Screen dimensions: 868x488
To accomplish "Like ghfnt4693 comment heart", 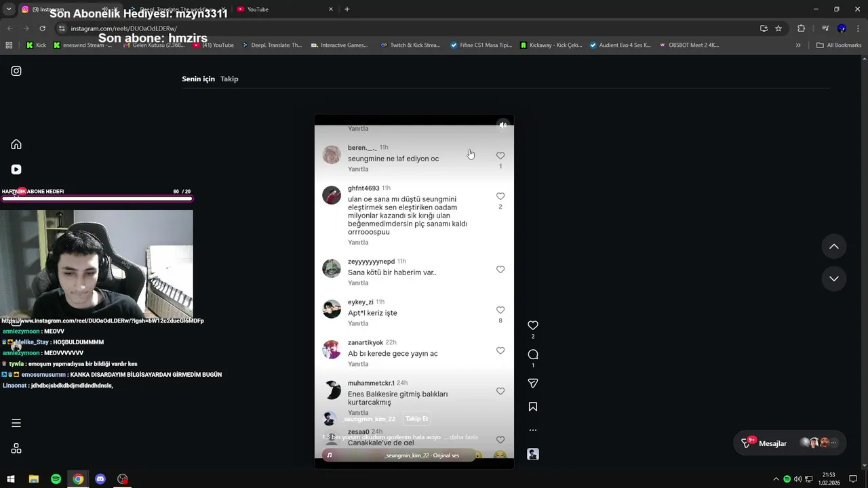I will point(500,197).
